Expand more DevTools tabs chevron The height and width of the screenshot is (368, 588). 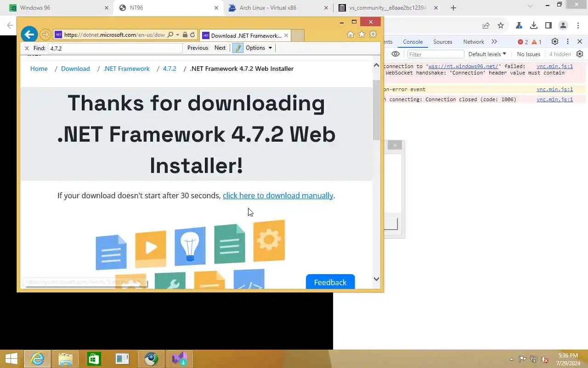click(x=494, y=41)
